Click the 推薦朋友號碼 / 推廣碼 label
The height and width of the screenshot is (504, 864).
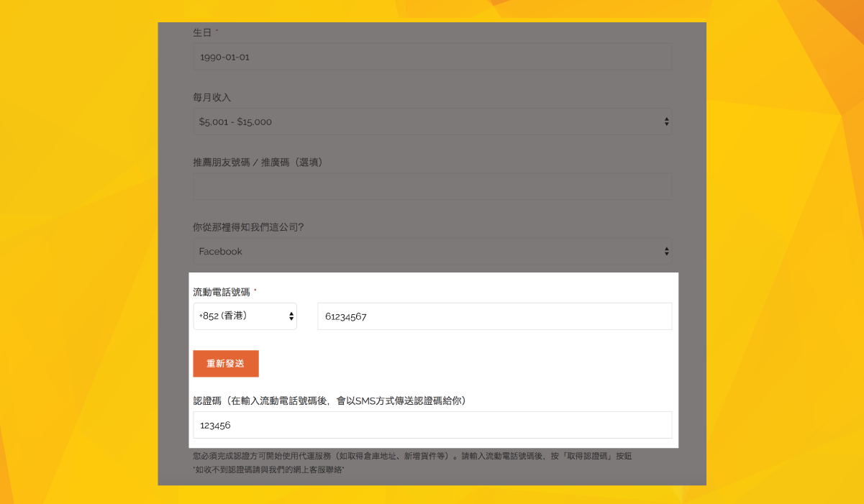pos(258,162)
